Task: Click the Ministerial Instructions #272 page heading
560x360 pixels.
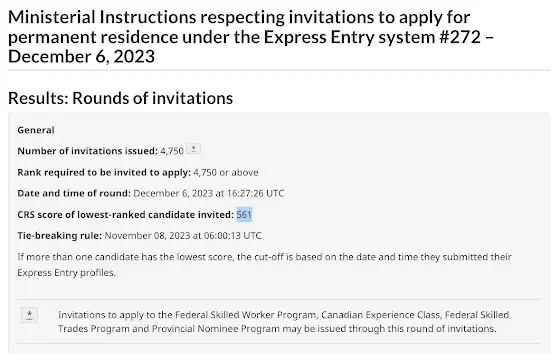Action: coord(251,37)
